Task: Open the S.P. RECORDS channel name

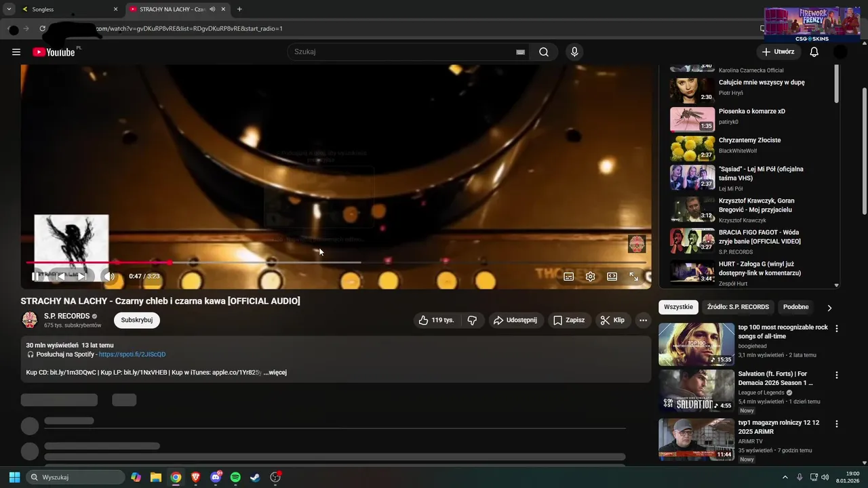Action: tap(66, 316)
